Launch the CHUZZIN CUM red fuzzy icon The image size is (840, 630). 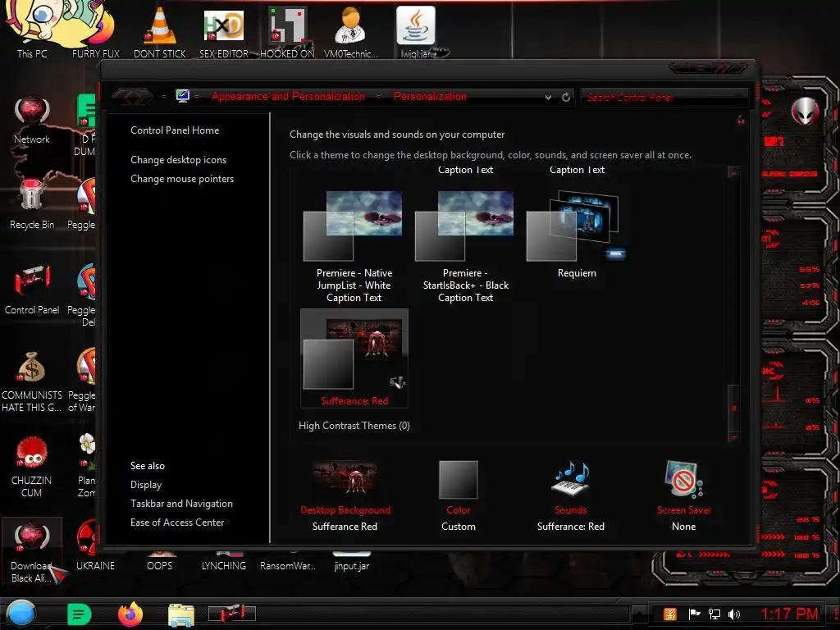click(32, 467)
